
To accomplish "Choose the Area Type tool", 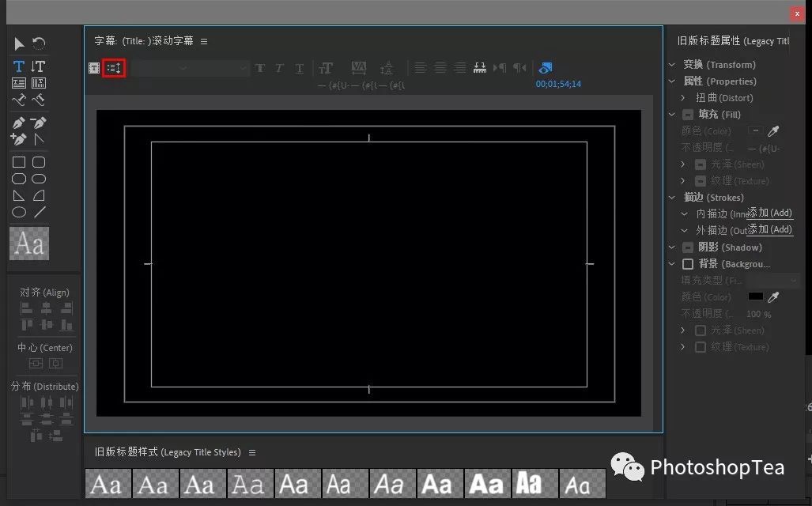I will tap(19, 83).
